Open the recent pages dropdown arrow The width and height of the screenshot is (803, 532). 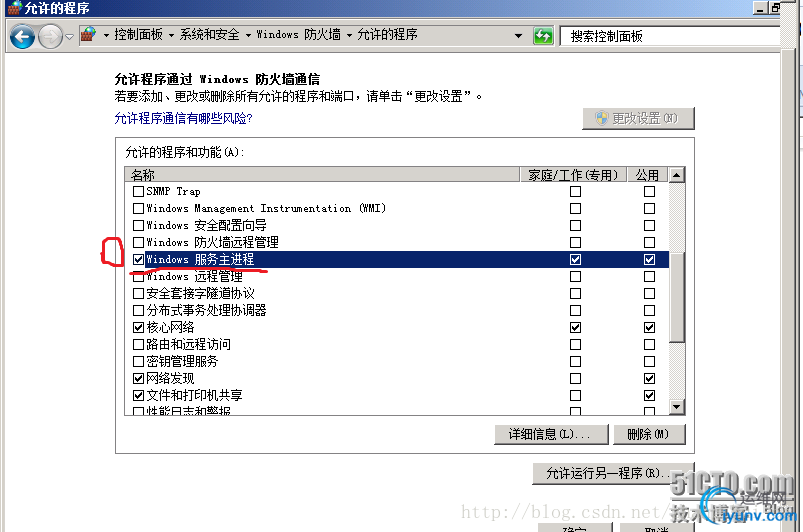pos(70,37)
